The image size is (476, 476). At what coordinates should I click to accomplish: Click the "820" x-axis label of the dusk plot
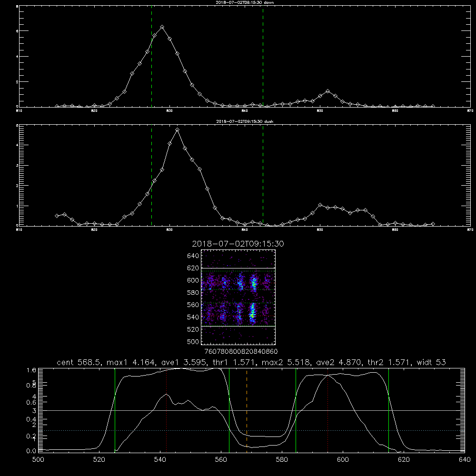click(94, 230)
